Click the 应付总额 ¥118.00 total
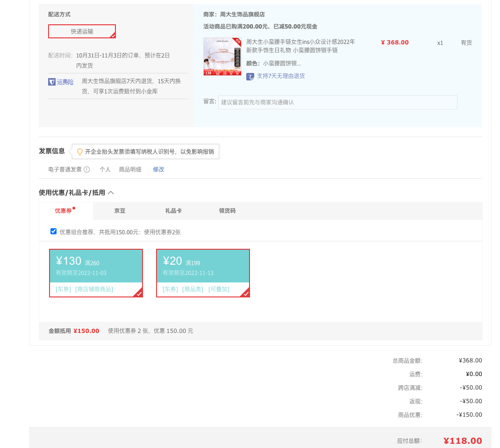 pyautogui.click(x=463, y=441)
